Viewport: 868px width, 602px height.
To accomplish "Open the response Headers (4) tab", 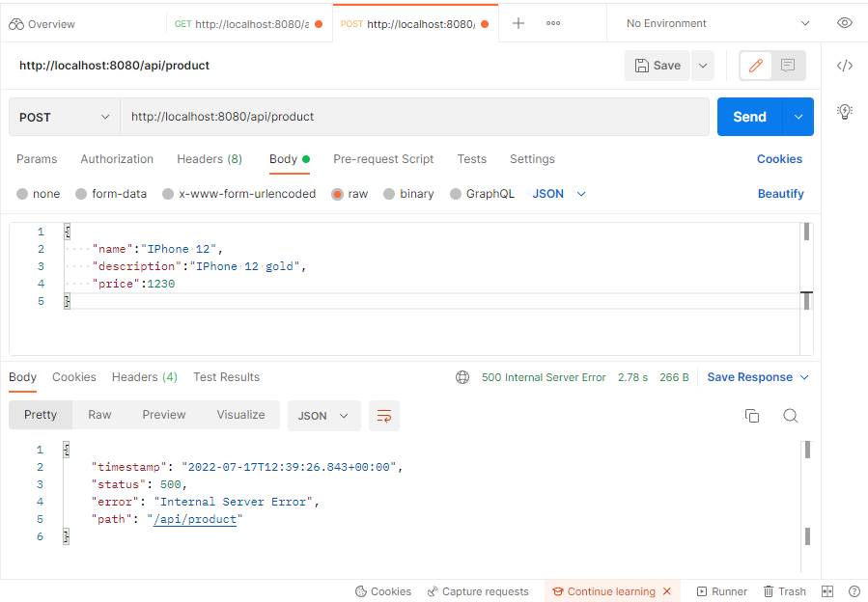I will 145,377.
